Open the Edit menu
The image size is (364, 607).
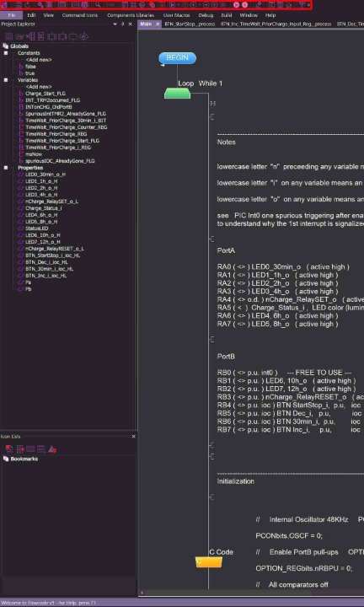point(31,15)
